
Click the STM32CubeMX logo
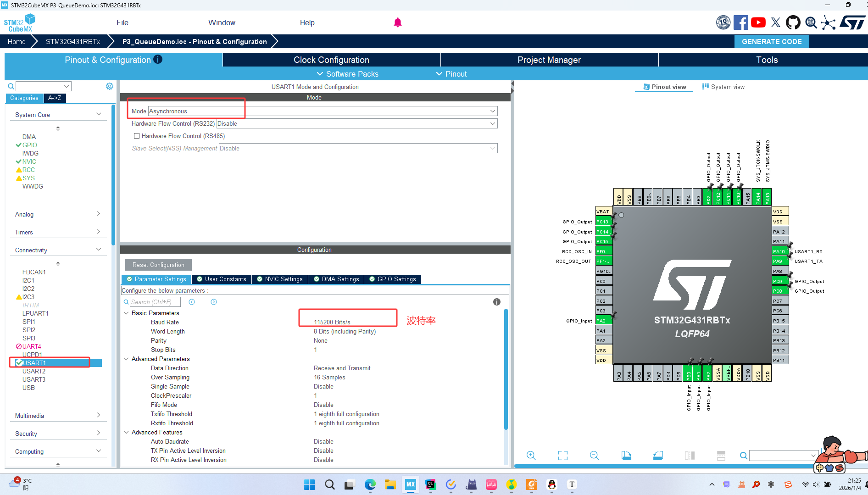(x=19, y=22)
